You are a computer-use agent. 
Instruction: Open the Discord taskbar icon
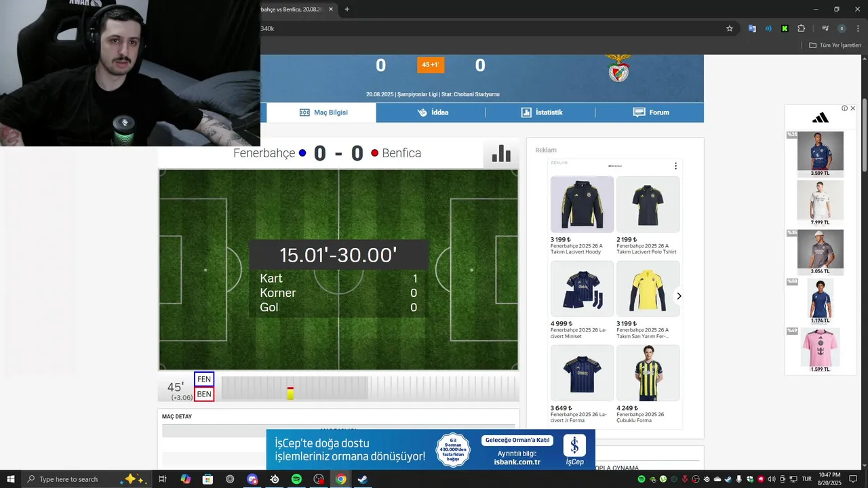pyautogui.click(x=252, y=479)
